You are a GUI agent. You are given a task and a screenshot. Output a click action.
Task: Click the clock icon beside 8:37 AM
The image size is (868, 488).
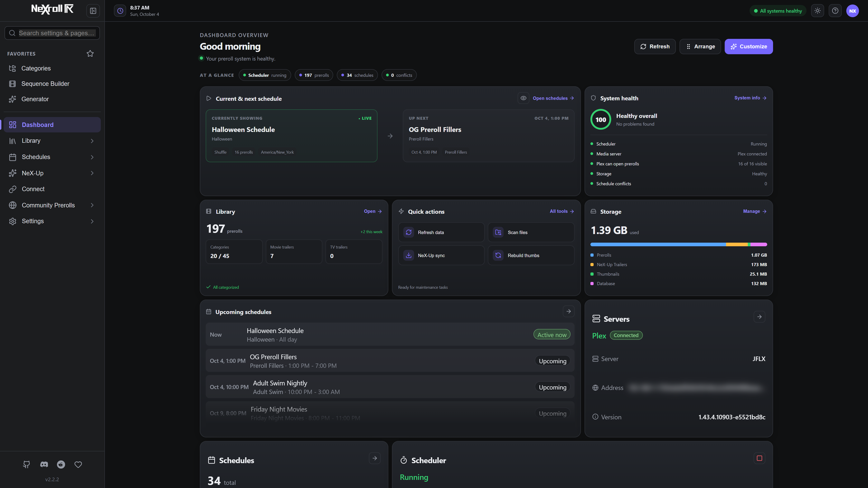point(120,11)
